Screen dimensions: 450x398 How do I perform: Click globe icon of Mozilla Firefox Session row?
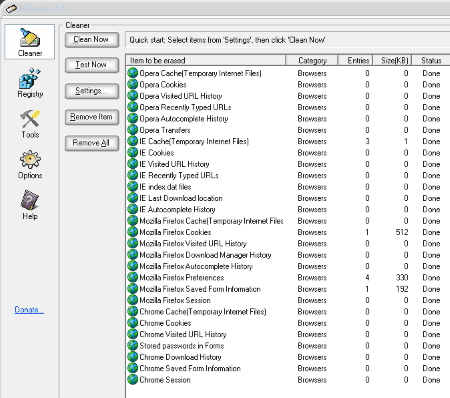pos(133,299)
